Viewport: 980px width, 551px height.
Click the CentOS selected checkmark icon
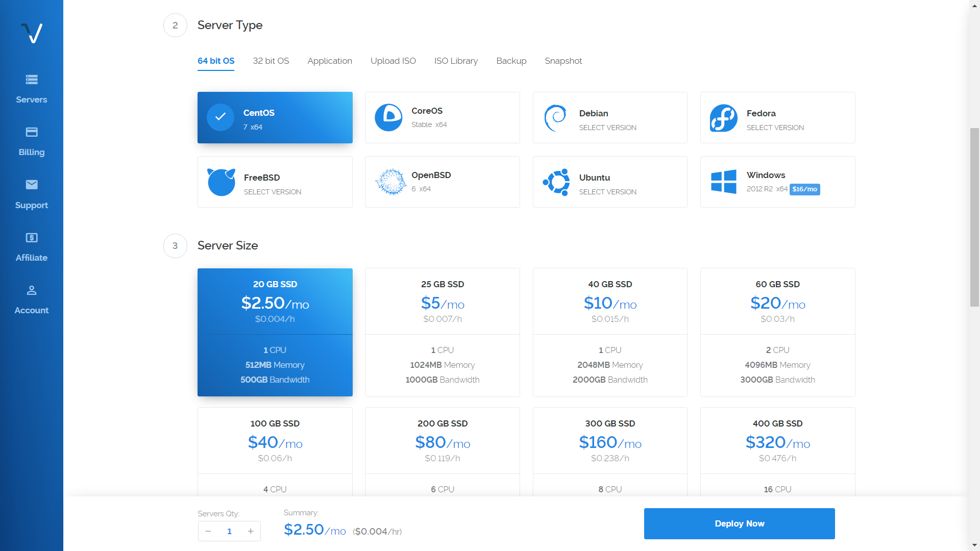220,117
